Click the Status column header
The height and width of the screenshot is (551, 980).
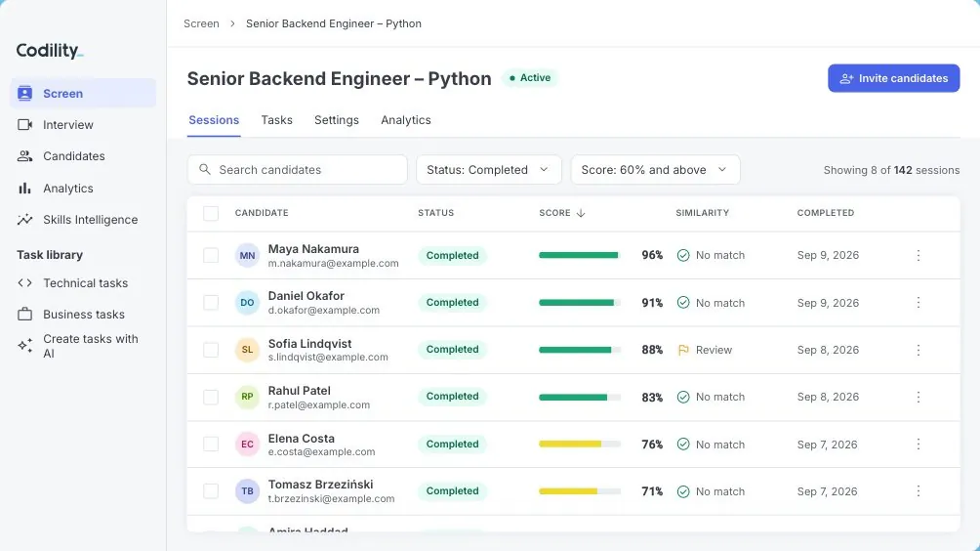pos(435,213)
